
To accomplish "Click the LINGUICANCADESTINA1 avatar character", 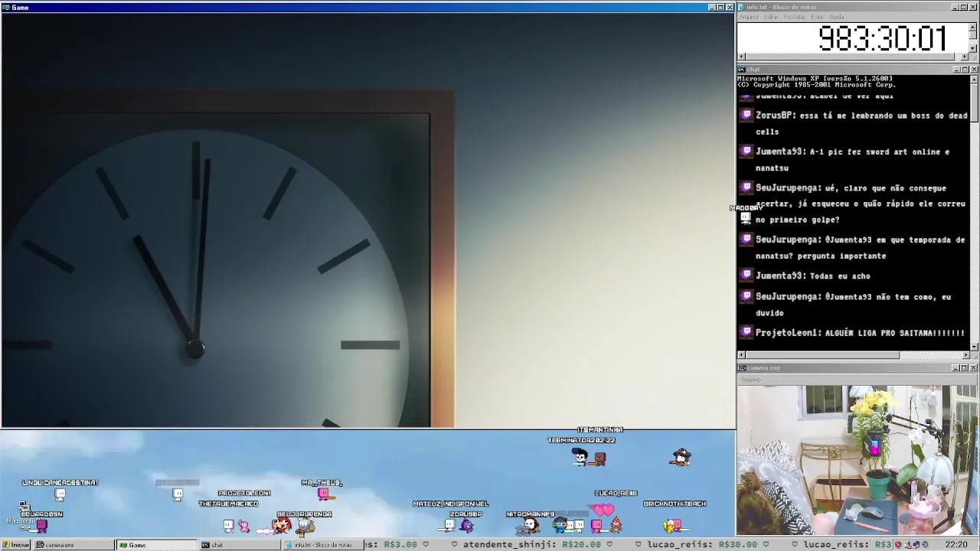I will coord(60,494).
